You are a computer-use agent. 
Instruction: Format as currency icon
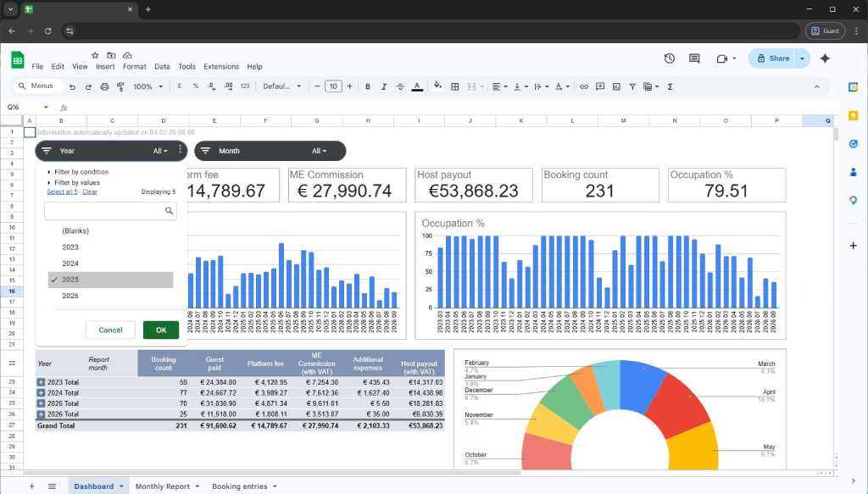[180, 86]
